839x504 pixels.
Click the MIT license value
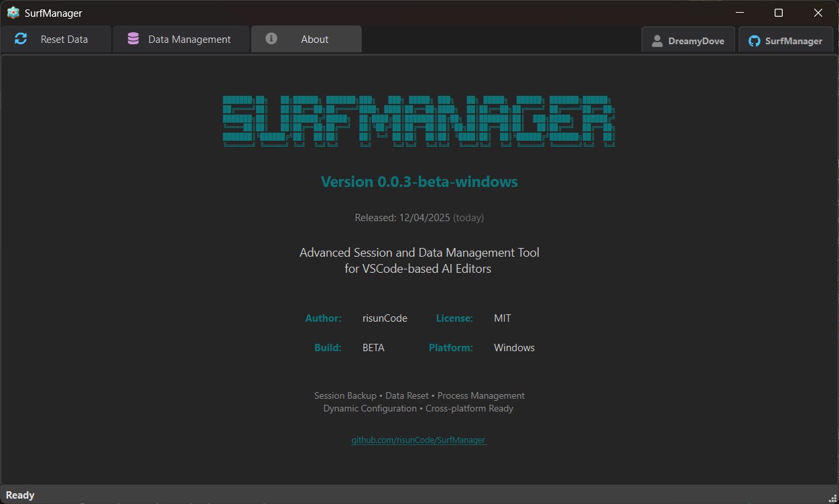tap(503, 318)
